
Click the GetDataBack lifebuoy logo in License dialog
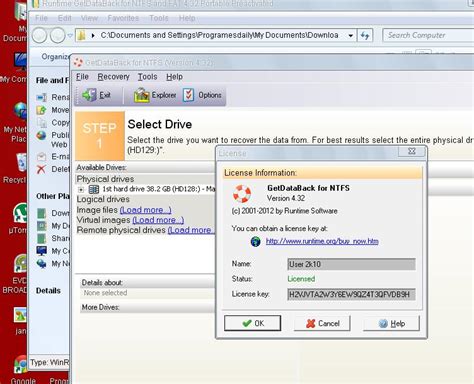[242, 194]
